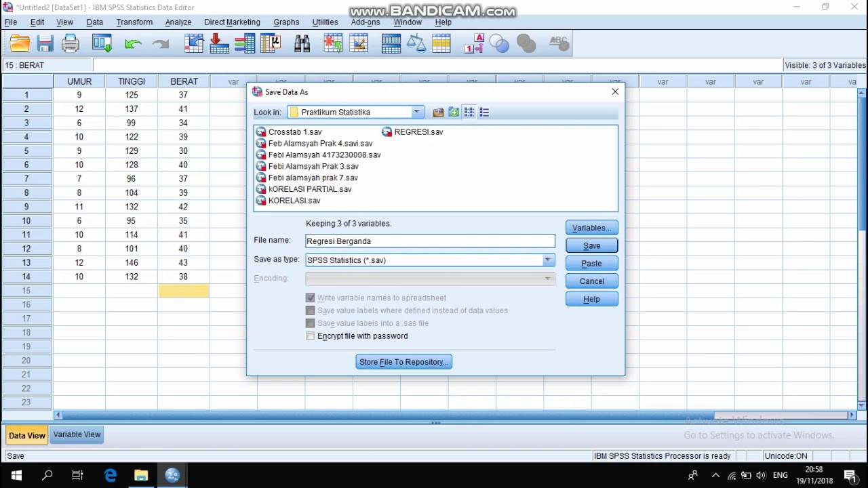Click the Variables... button

tap(592, 228)
